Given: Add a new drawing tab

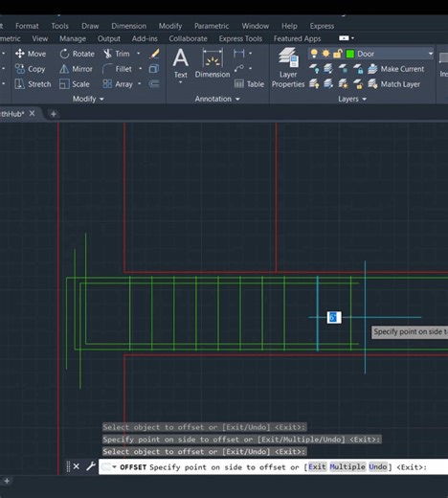Looking at the screenshot, I should tap(54, 114).
